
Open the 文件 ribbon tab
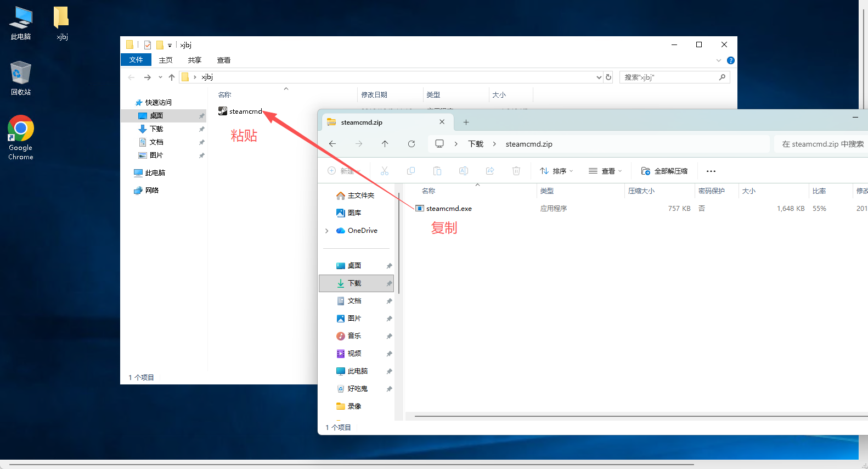(136, 60)
